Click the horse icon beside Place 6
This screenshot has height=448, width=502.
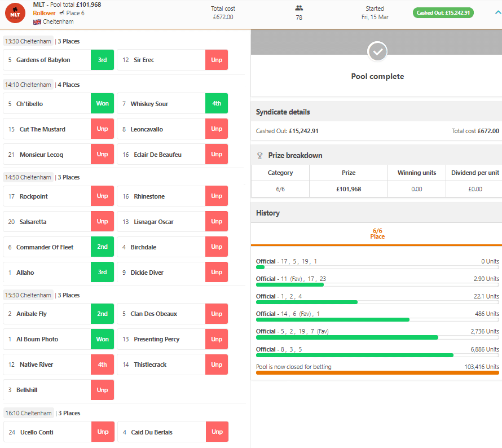[61, 13]
